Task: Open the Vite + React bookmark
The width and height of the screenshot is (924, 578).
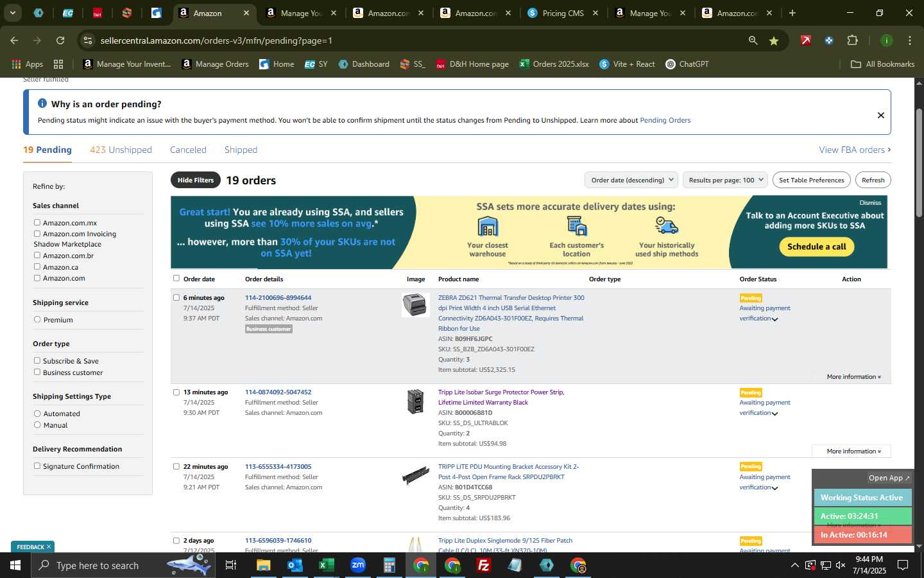Action: [x=627, y=64]
